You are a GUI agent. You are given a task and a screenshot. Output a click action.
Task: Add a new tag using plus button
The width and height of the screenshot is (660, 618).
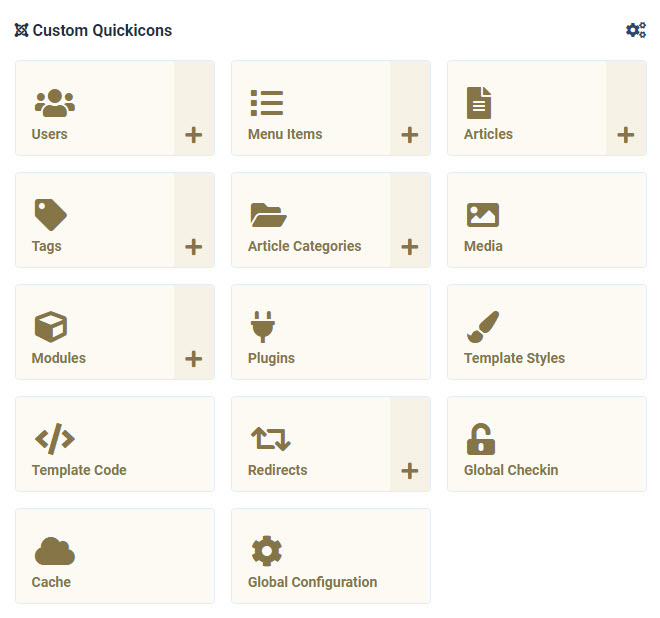(x=194, y=247)
